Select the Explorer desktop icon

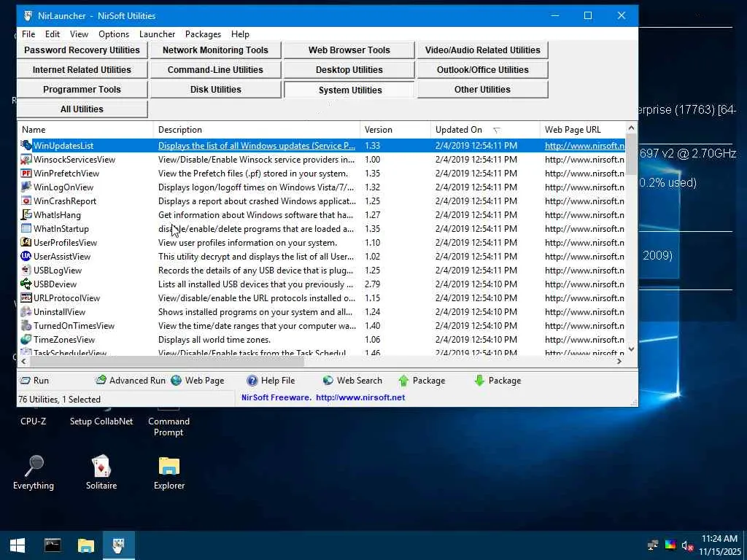coord(169,472)
